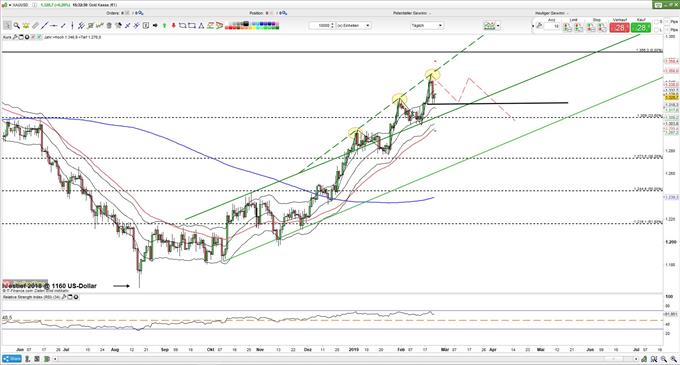Open RSI indicator wrench settings

[x=64, y=297]
